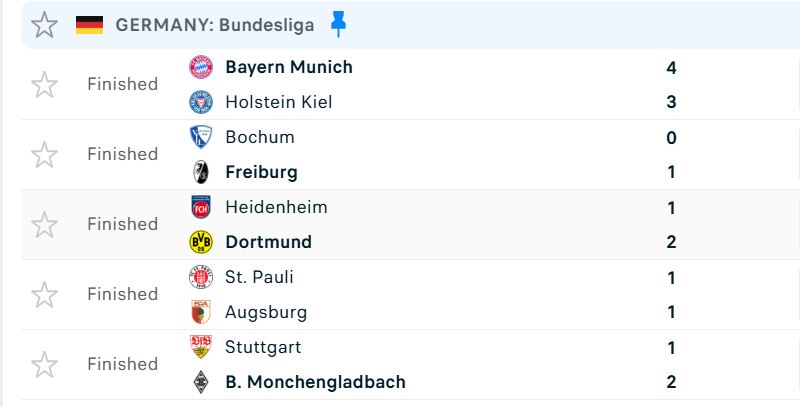
Task: Open Dortmund team name link
Action: [x=268, y=242]
